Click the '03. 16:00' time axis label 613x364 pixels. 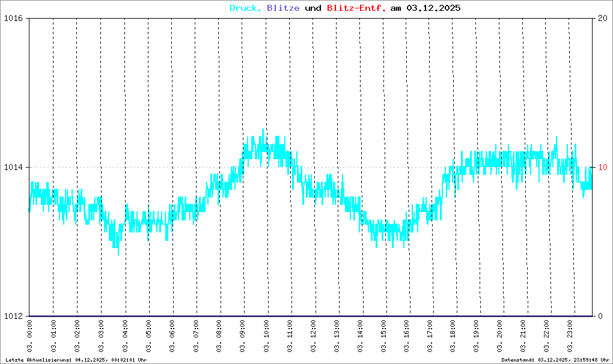[x=407, y=336]
